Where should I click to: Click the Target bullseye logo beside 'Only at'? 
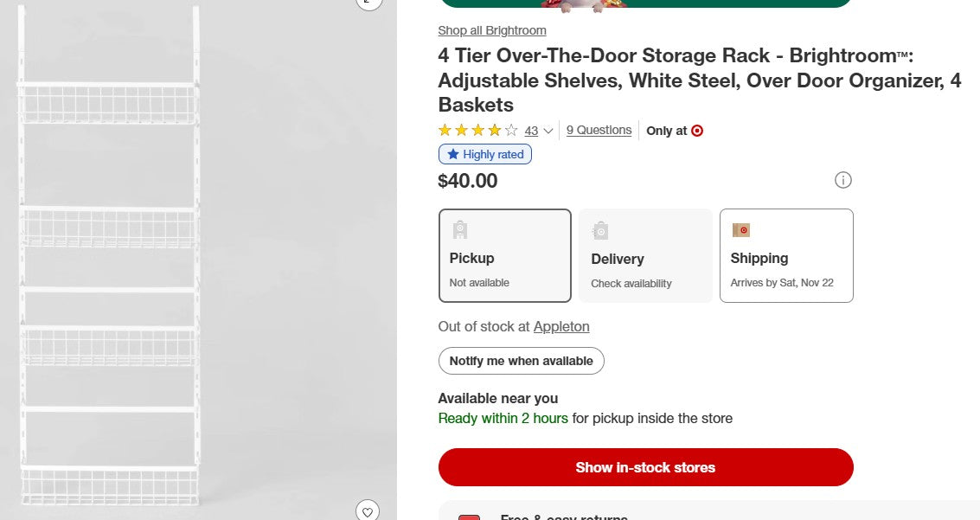point(699,131)
